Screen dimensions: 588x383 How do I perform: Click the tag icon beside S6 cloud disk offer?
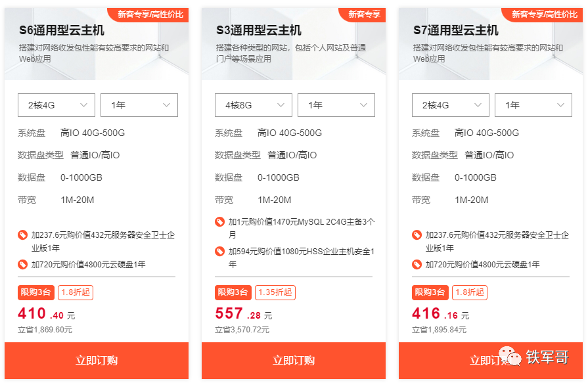point(22,265)
